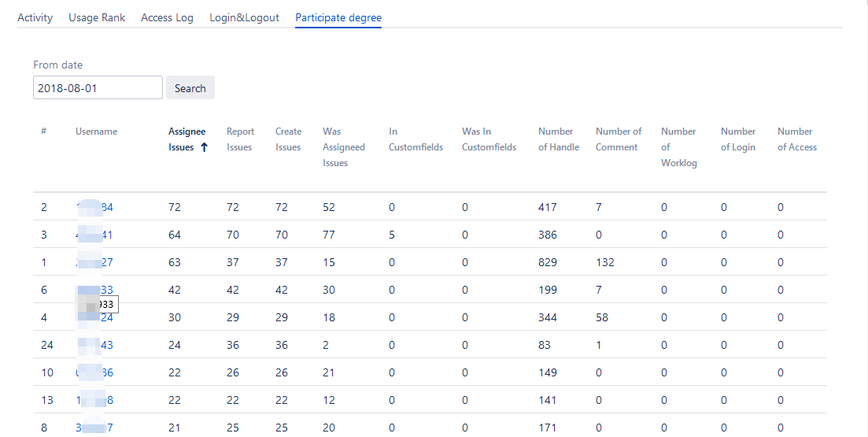The height and width of the screenshot is (437, 868).
Task: Click the comment count 58
Action: (x=602, y=317)
